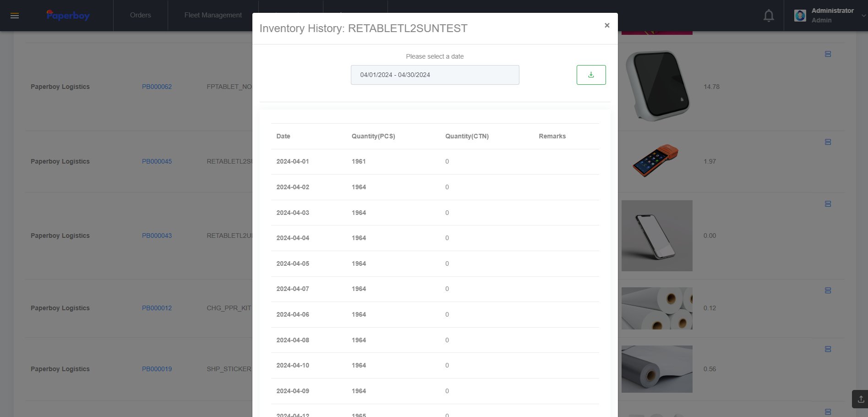Image resolution: width=868 pixels, height=417 pixels.
Task: Download inventory history with green button
Action: point(591,75)
